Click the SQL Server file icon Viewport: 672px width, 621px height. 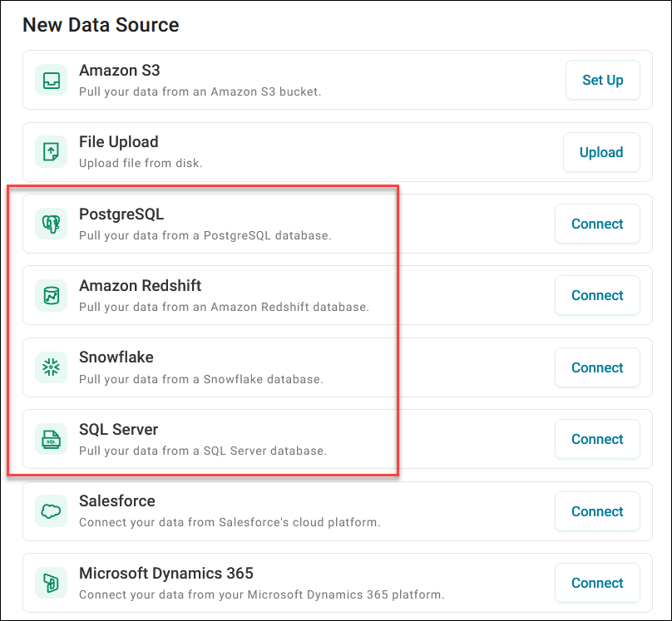[51, 439]
